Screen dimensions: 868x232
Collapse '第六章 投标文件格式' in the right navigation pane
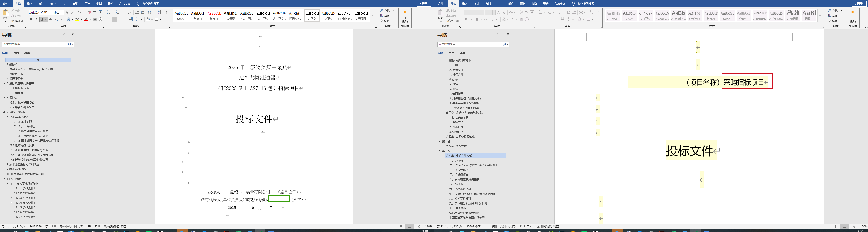(x=443, y=156)
